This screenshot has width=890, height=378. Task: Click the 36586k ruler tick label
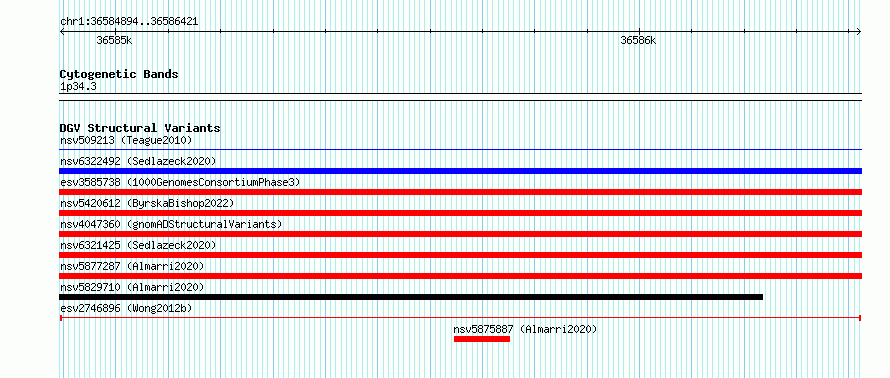click(x=638, y=40)
